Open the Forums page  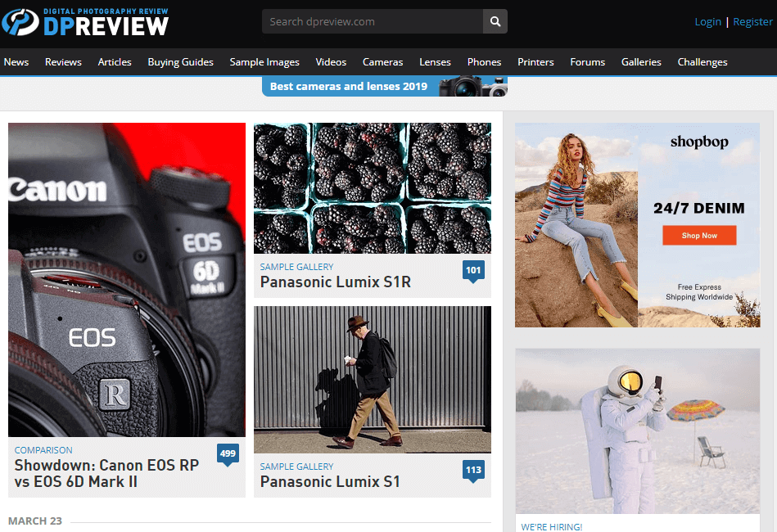587,61
